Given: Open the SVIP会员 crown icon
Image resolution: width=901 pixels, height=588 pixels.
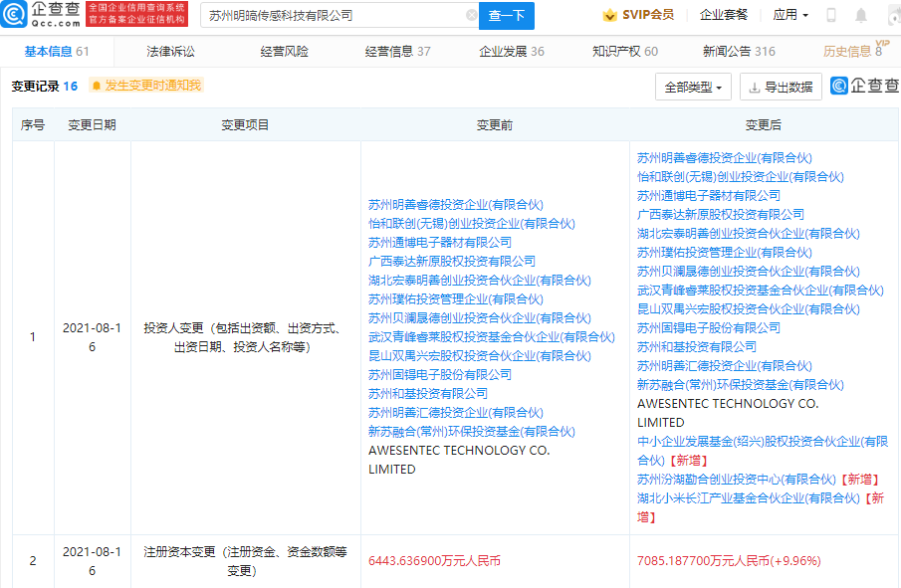Looking at the screenshot, I should 609,15.
